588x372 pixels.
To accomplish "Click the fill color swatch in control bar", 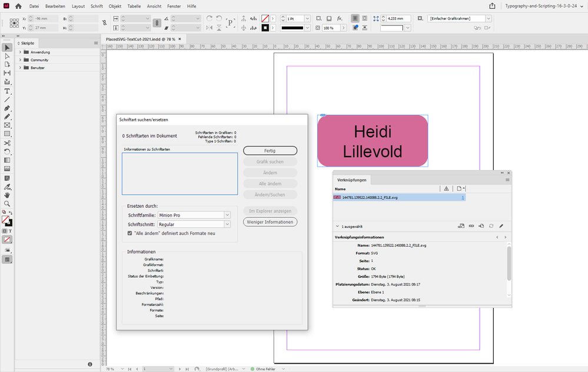I will click(x=265, y=18).
